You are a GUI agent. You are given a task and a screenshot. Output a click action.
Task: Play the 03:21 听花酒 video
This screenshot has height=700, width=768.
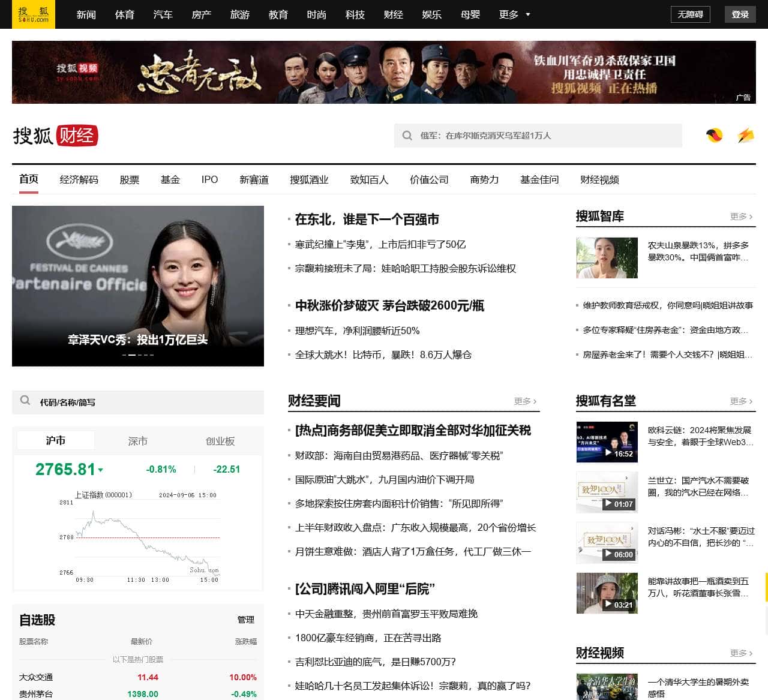pos(607,593)
